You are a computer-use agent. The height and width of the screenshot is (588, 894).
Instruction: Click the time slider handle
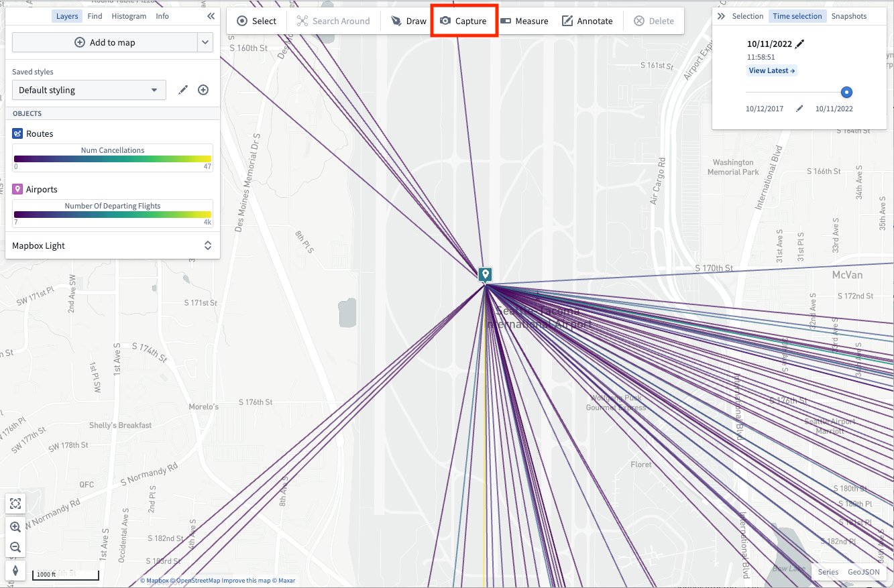click(x=846, y=93)
